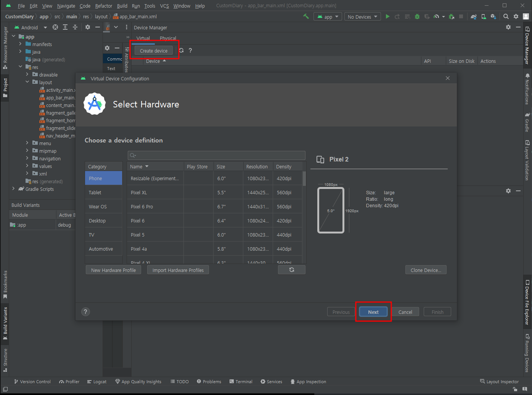The height and width of the screenshot is (395, 532).
Task: Click the device definition search field
Action: (x=216, y=155)
